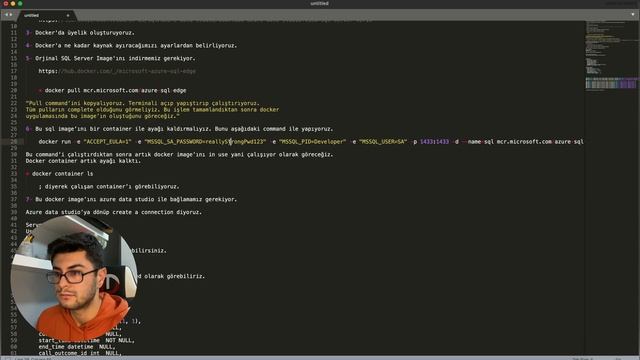Click the text "olarak görebiliriz."
The height and width of the screenshot is (360, 640).
click(x=174, y=276)
